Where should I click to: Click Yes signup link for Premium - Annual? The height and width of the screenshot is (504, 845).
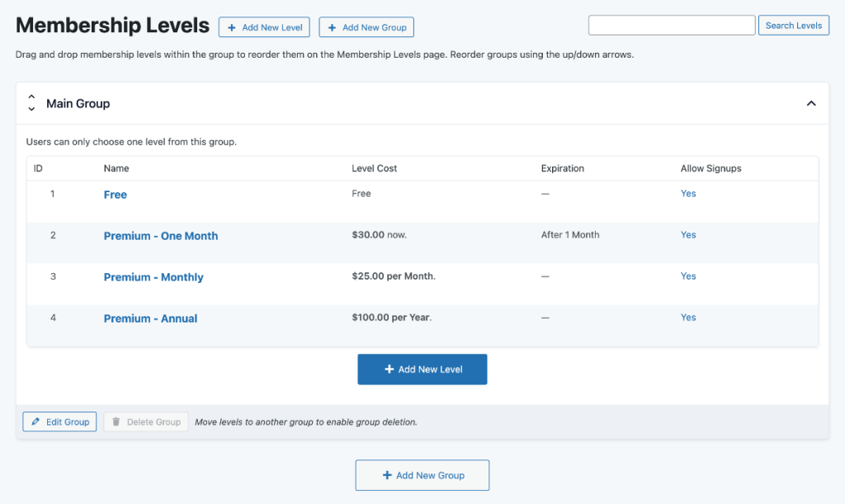[x=688, y=318]
